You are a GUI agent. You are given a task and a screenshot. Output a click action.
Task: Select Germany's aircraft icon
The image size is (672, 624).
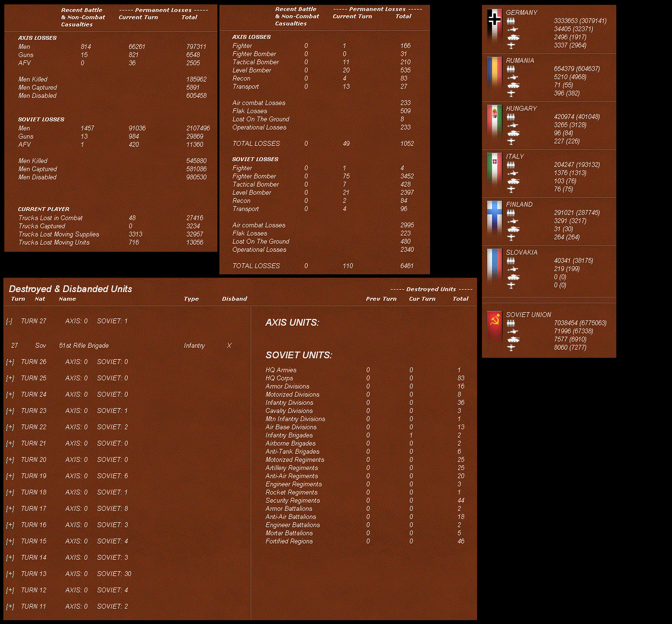(511, 46)
